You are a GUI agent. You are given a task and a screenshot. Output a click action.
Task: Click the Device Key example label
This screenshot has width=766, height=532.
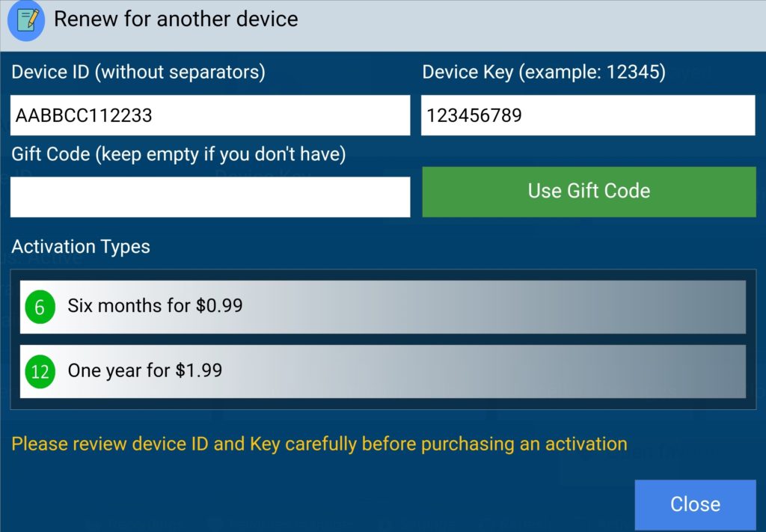point(544,73)
